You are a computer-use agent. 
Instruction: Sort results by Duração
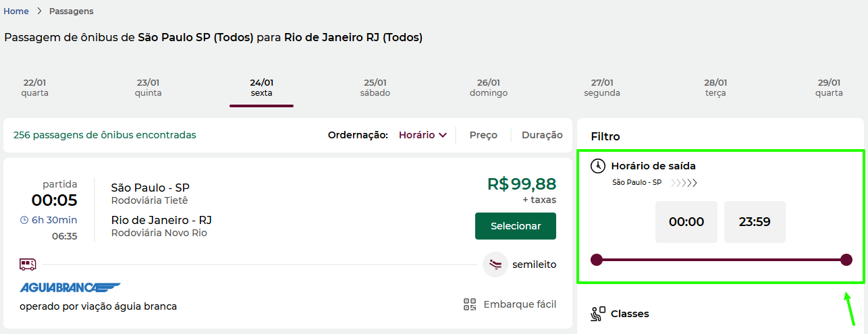click(x=542, y=135)
